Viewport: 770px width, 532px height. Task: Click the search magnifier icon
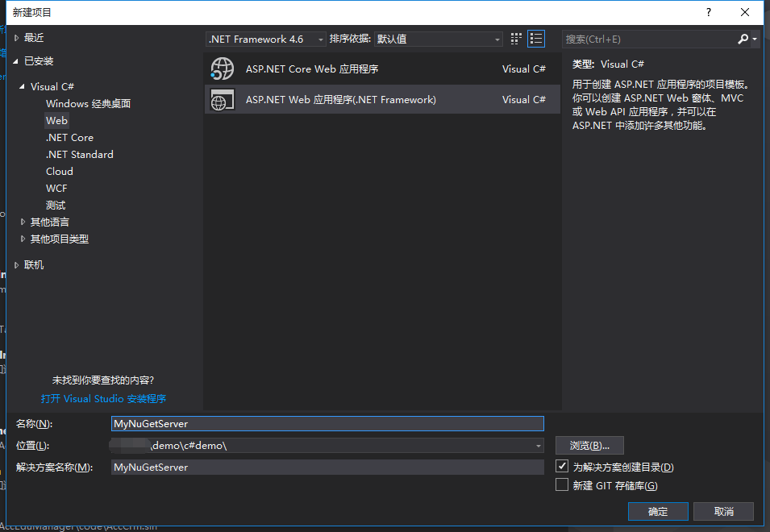(x=743, y=39)
